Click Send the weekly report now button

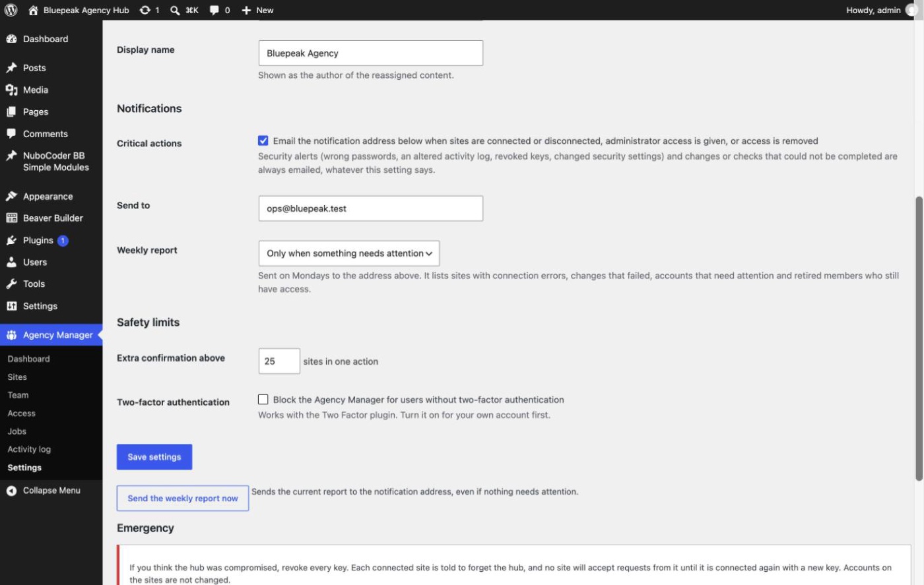click(183, 498)
